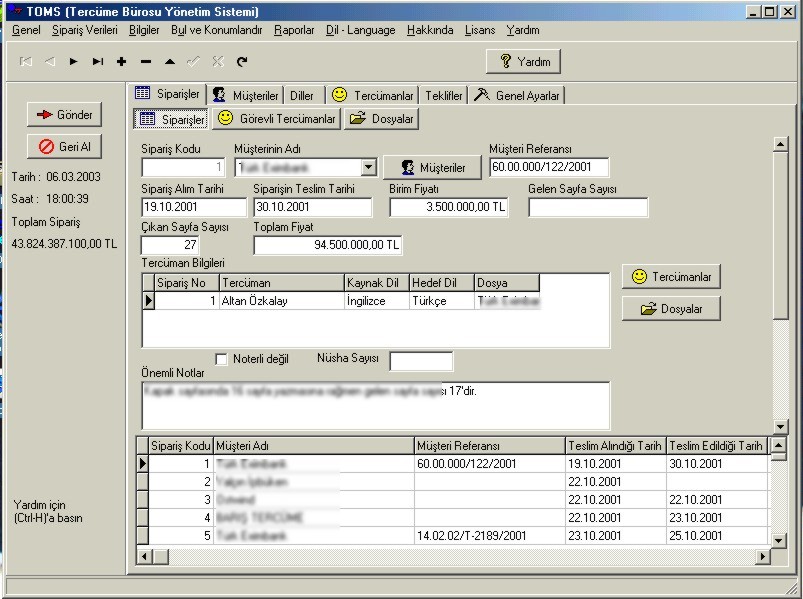Viewport: 803px width, 599px height.
Task: Click the edit record triangle icon
Action: coord(169,62)
